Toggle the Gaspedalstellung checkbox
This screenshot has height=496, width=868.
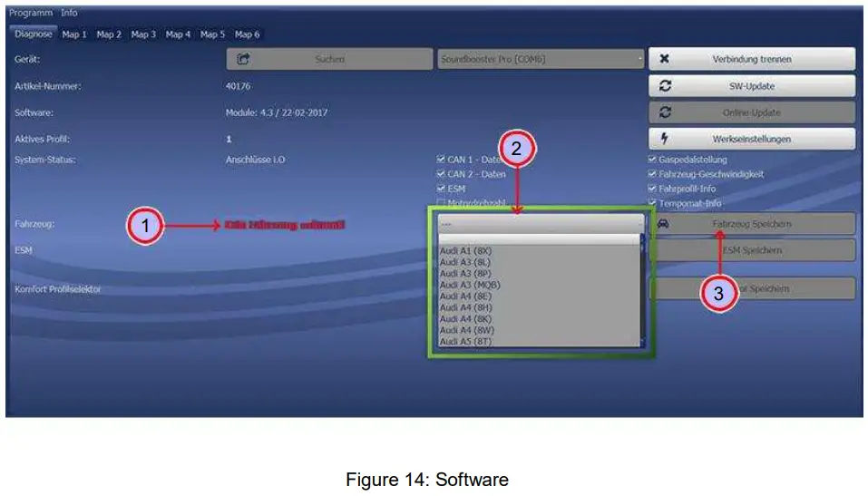pos(652,160)
